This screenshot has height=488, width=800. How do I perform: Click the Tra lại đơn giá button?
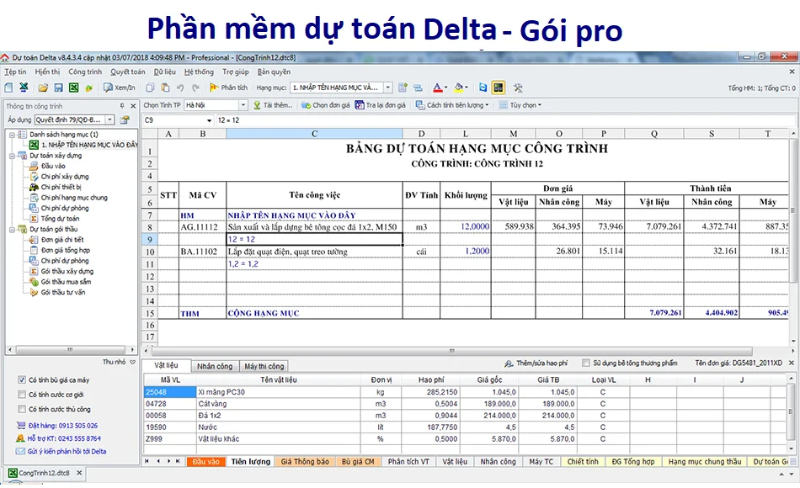(380, 105)
